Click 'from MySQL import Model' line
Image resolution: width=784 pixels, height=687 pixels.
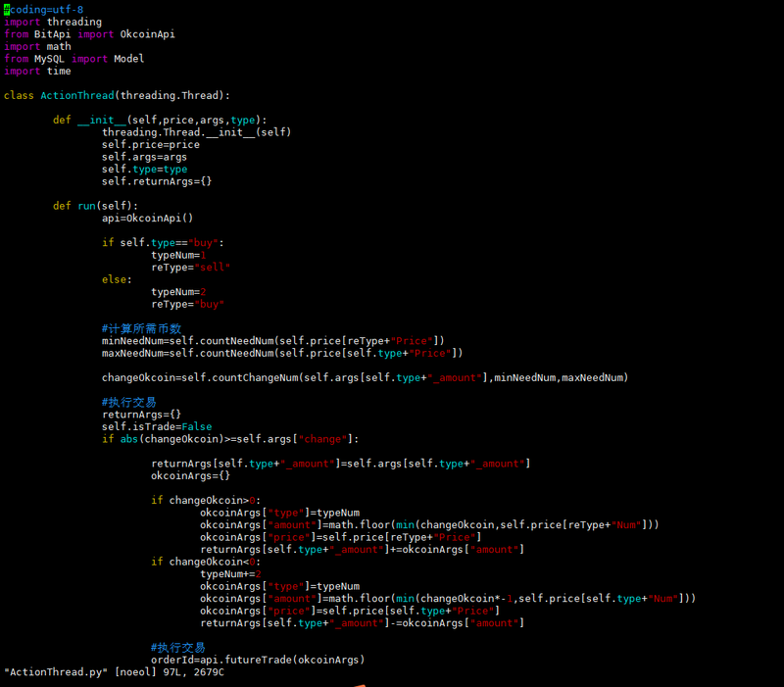click(x=74, y=59)
